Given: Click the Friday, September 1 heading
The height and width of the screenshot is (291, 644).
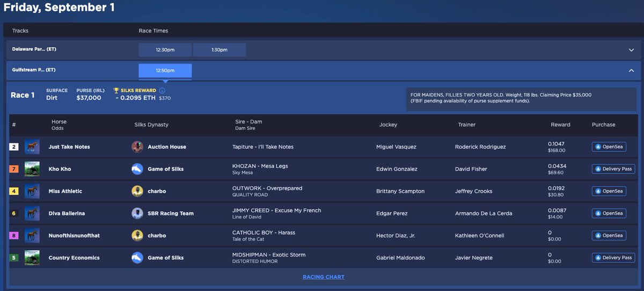Looking at the screenshot, I should click(59, 8).
